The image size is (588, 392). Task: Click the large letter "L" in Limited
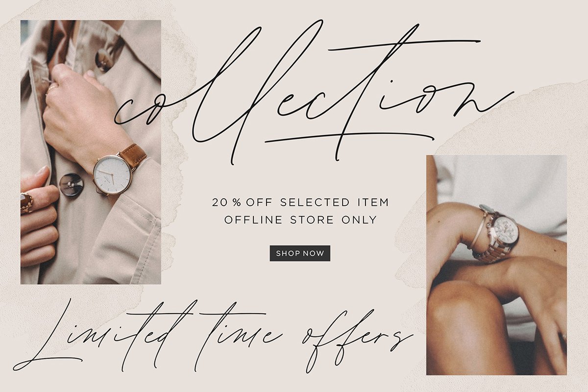(x=47, y=336)
